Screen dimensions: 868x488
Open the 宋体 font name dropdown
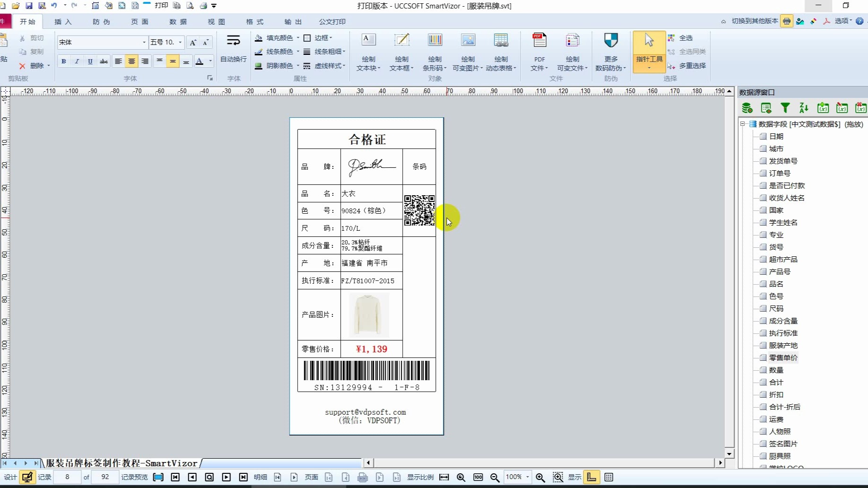[144, 42]
